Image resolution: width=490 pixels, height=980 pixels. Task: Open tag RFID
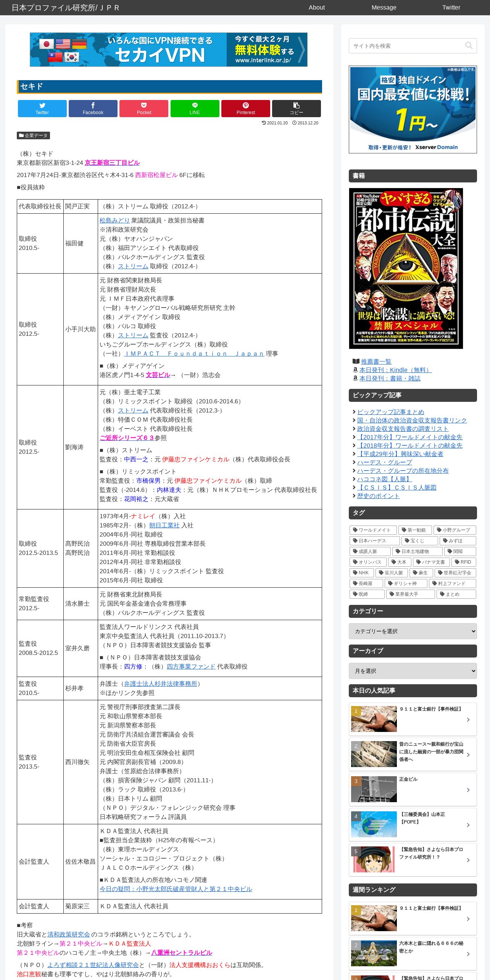click(x=464, y=562)
